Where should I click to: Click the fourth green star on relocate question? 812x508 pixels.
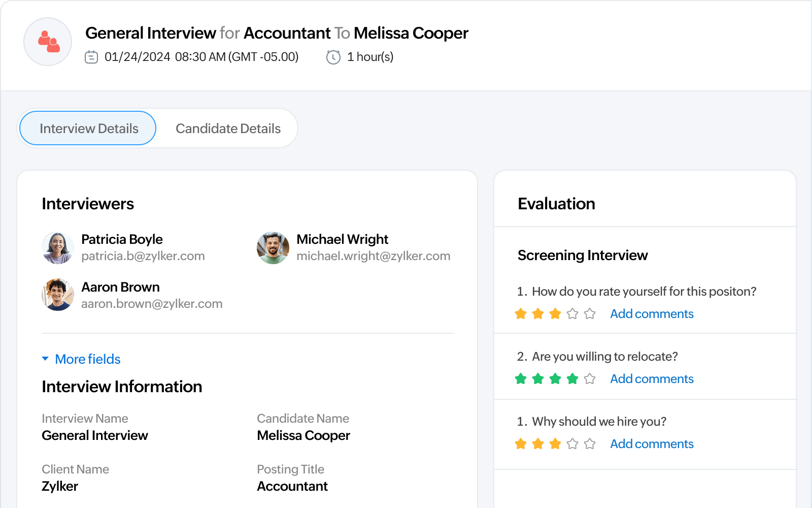[x=572, y=379]
